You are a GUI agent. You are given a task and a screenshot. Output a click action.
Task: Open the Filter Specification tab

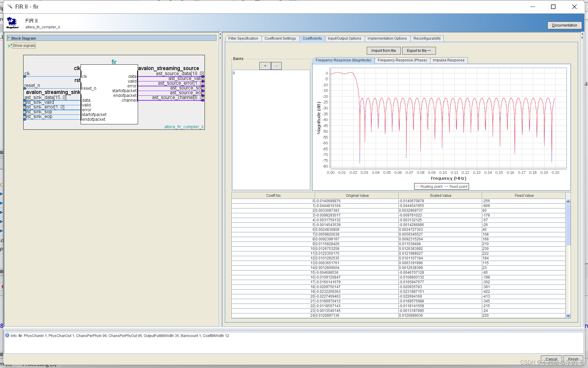[x=243, y=38]
